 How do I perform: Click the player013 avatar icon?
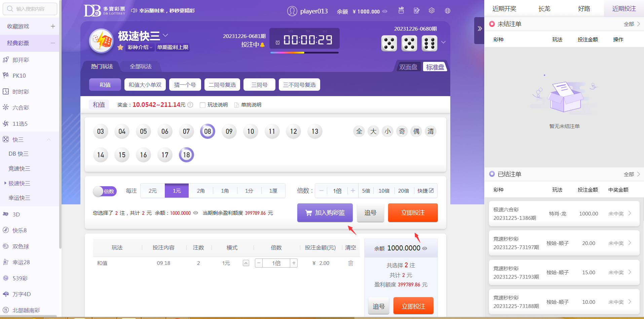[x=292, y=11]
